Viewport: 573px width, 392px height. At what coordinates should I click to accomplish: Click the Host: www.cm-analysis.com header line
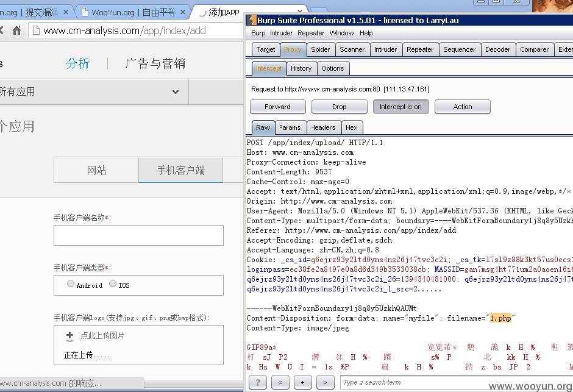[x=300, y=152]
